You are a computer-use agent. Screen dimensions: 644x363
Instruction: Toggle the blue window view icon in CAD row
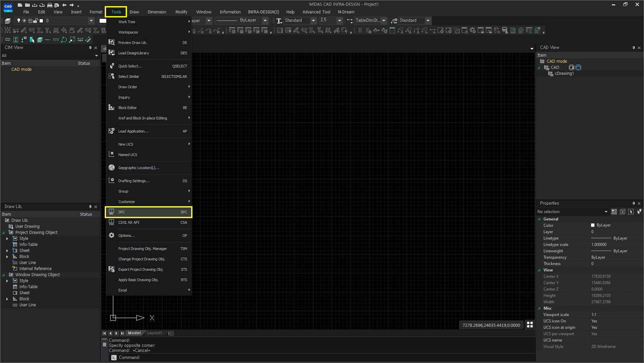pos(578,67)
